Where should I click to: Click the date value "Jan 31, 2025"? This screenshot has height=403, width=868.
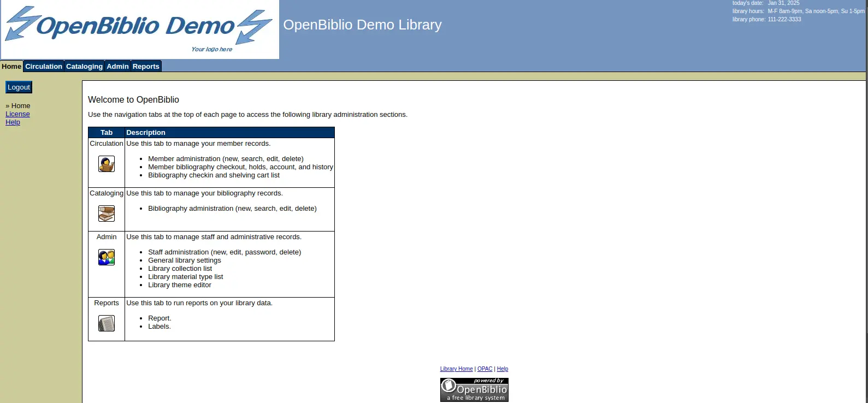click(x=783, y=3)
